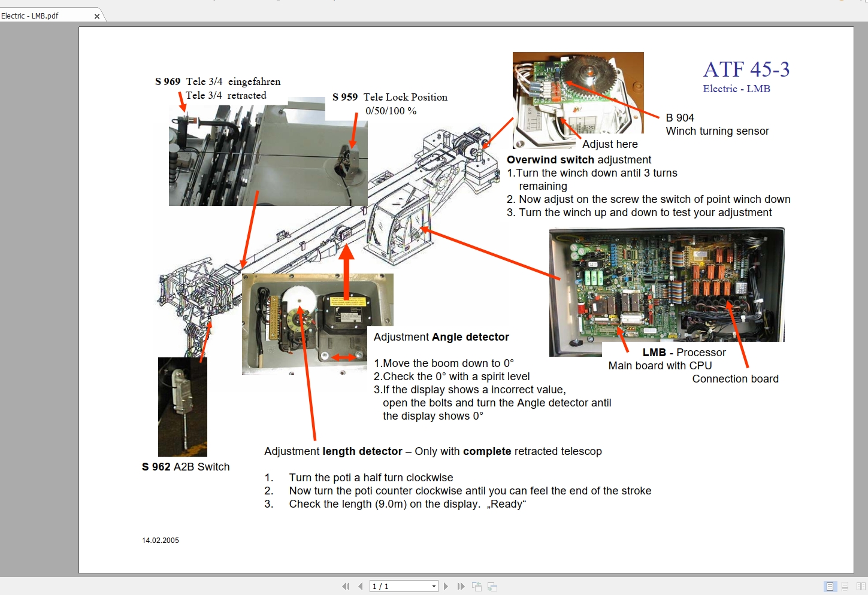This screenshot has height=595, width=868.
Task: Go to the first page
Action: pos(346,586)
